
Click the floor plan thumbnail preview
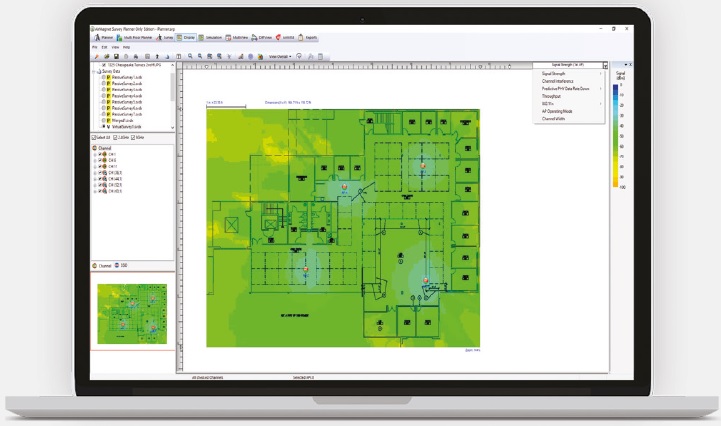(x=132, y=313)
